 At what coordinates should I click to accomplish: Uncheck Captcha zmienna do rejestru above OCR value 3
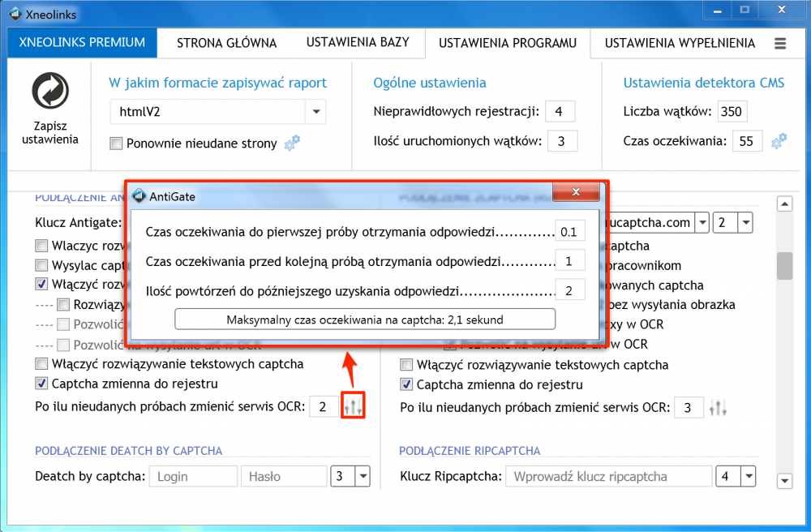click(406, 384)
